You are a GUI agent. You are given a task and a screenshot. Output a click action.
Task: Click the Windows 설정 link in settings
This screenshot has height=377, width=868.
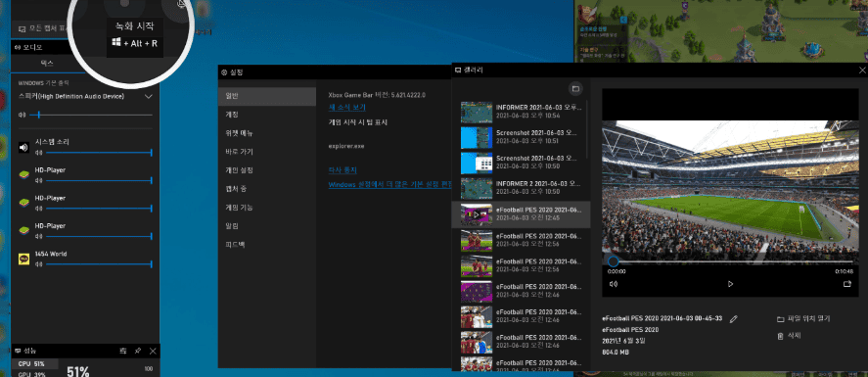tap(389, 185)
